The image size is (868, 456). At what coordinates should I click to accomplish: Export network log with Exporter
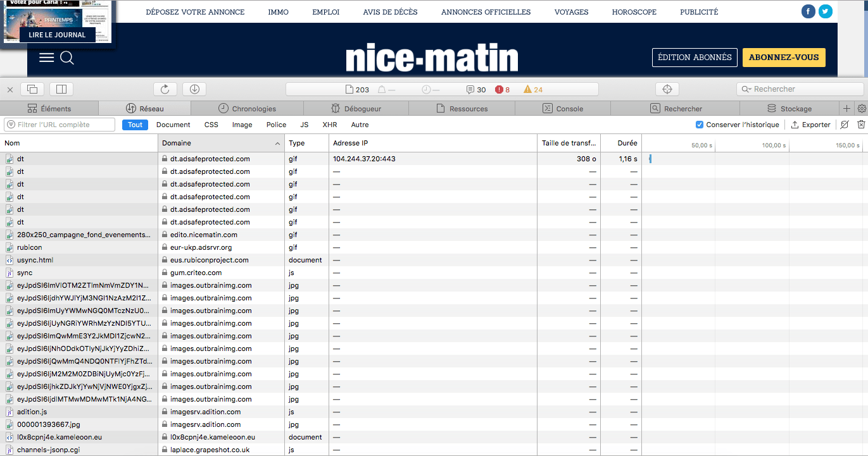click(x=811, y=125)
